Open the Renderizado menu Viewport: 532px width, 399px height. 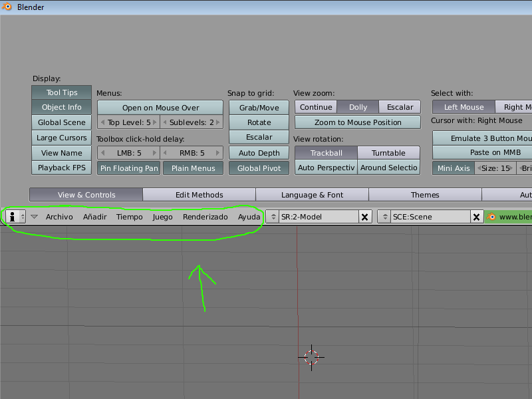pyautogui.click(x=205, y=217)
